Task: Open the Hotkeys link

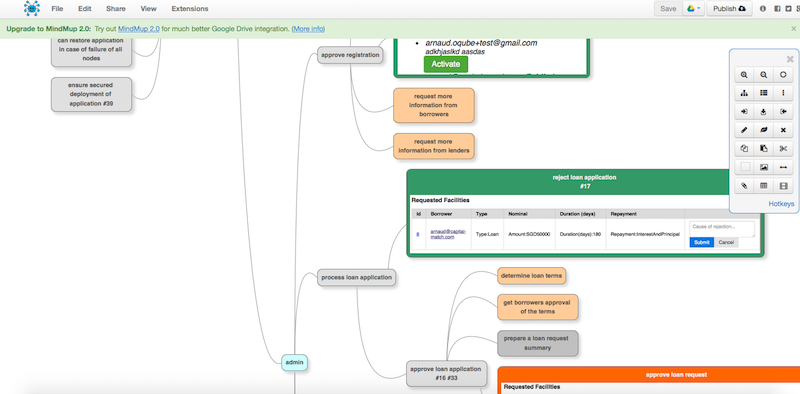Action: pyautogui.click(x=782, y=204)
